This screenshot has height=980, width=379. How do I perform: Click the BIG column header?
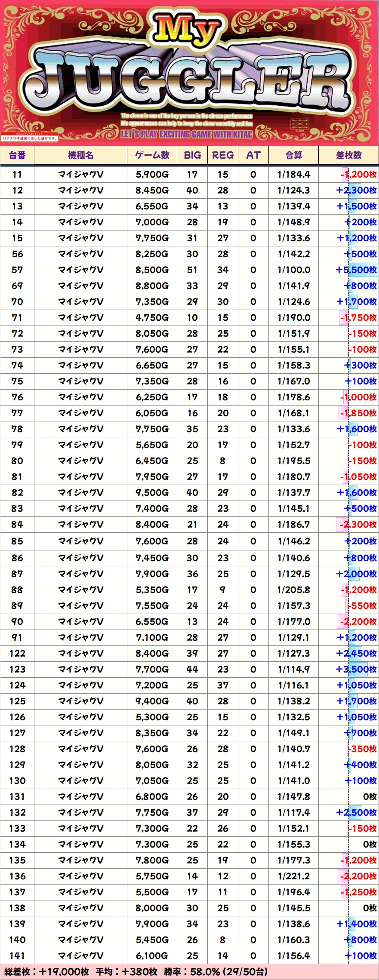[192, 155]
